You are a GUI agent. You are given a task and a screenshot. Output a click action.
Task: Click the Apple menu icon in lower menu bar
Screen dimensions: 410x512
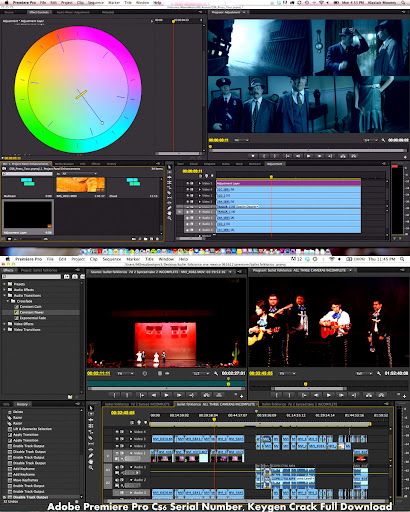(7, 259)
